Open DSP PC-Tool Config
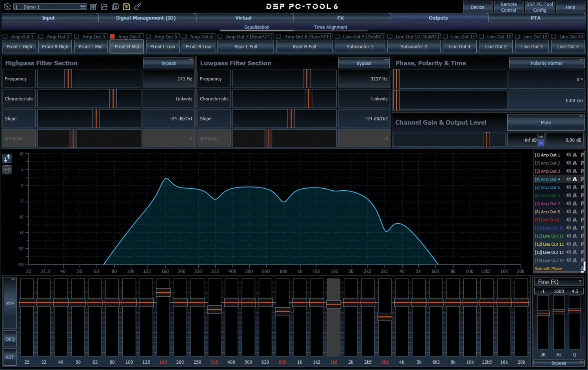Image resolution: width=588 pixels, height=370 pixels. pyautogui.click(x=539, y=7)
